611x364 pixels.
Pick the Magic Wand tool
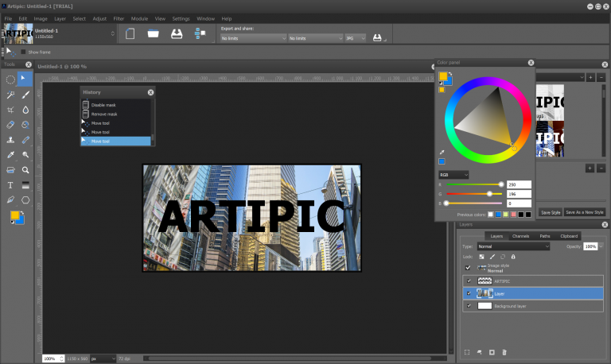[10, 95]
